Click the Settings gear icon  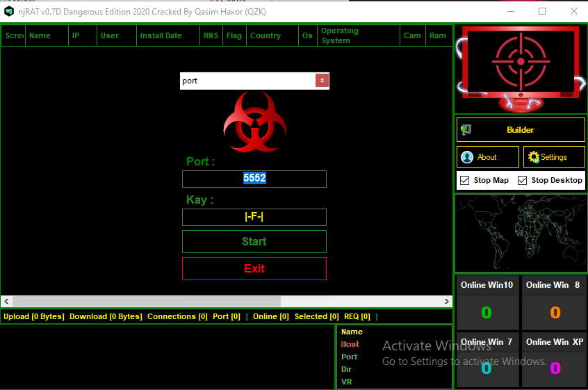point(534,157)
